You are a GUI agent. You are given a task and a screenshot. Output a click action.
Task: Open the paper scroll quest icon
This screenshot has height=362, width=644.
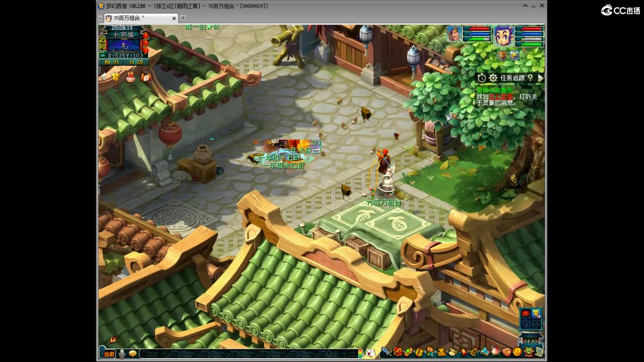pyautogui.click(x=452, y=352)
